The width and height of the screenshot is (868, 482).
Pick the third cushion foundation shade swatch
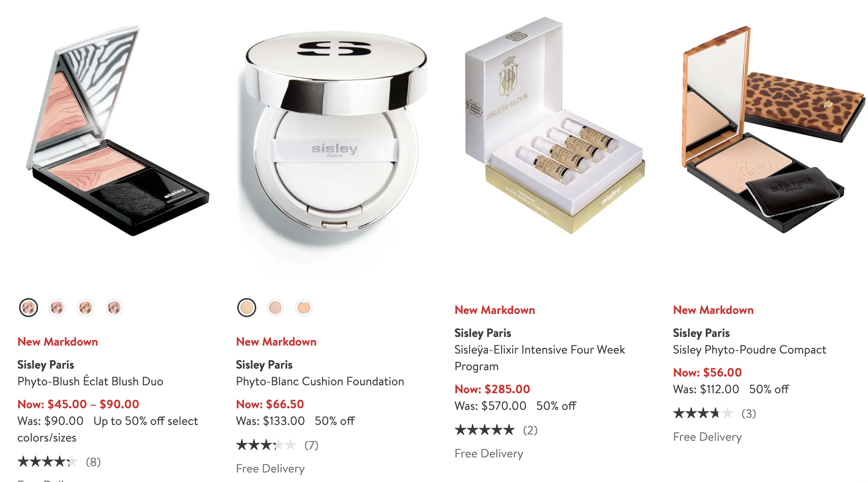click(x=304, y=308)
